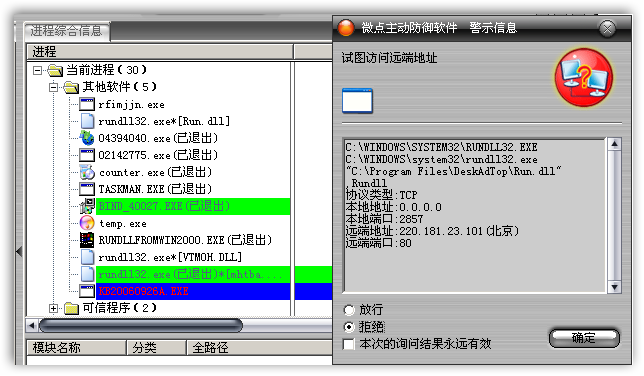Select the KB20060926A.EXE process entry
Viewport: 644px width, 376px height.
pyautogui.click(x=144, y=291)
